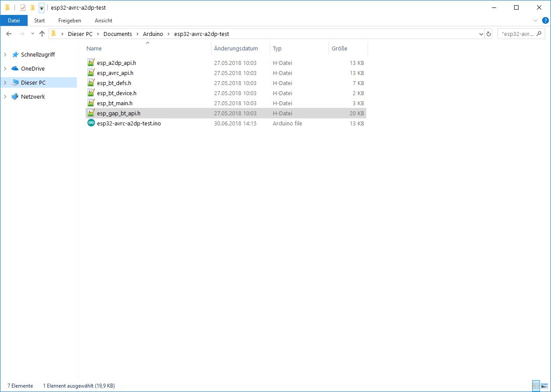Click esp32-avrc-a2dp-test in breadcrumb
Image resolution: width=551 pixels, height=392 pixels.
click(201, 34)
